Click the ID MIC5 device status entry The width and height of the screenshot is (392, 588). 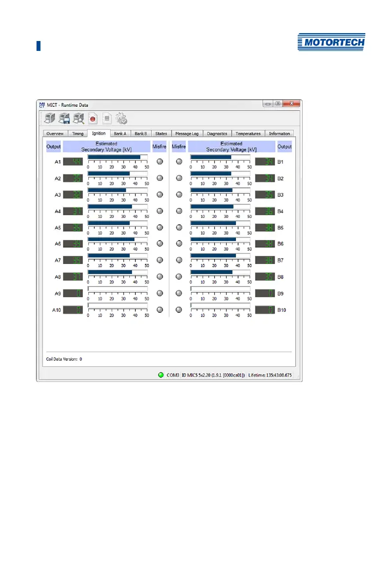pos(213,375)
